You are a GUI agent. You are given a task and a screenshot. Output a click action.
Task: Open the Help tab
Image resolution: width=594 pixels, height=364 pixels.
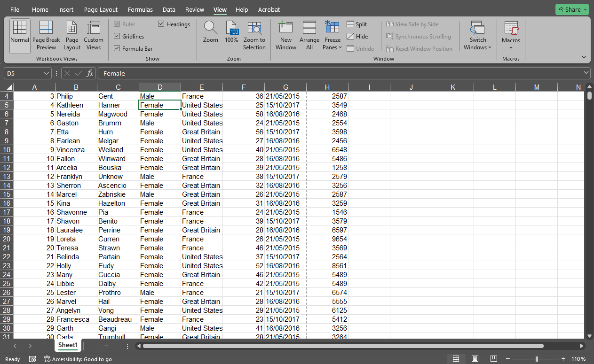click(x=242, y=9)
